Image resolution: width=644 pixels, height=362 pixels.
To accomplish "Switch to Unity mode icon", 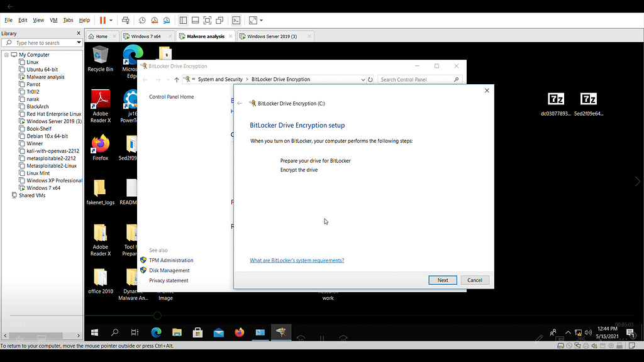I will 219,20.
